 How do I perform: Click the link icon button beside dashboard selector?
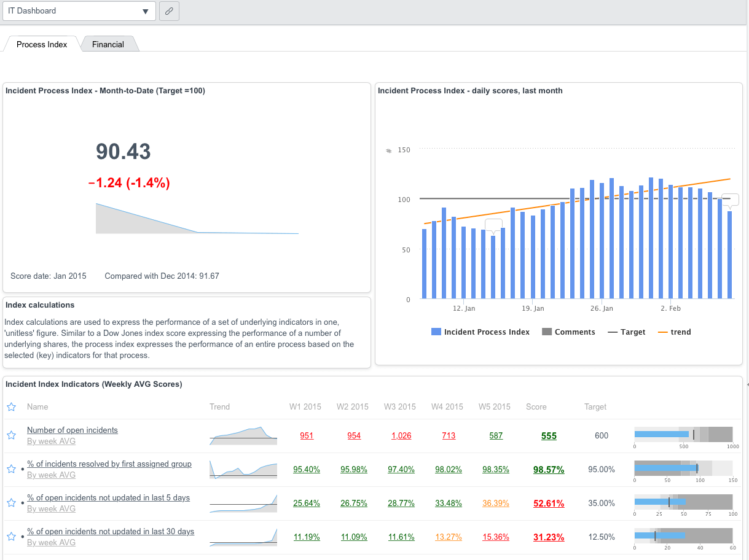(169, 11)
